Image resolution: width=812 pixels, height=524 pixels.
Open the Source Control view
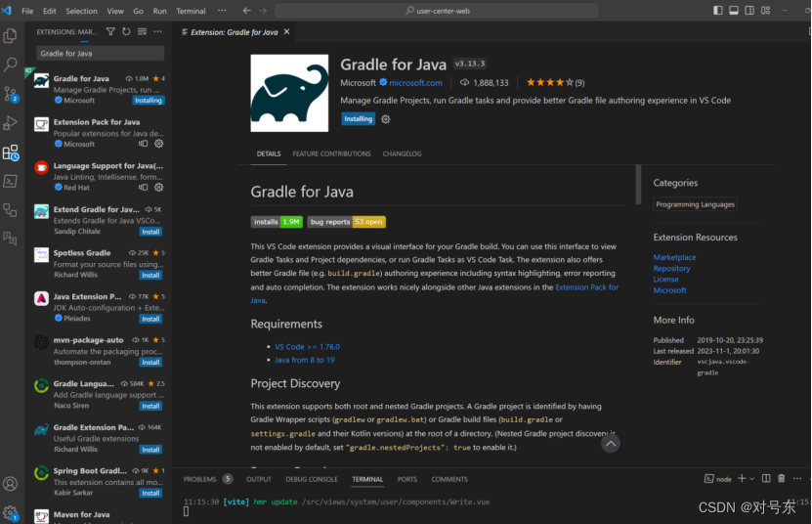(x=10, y=94)
